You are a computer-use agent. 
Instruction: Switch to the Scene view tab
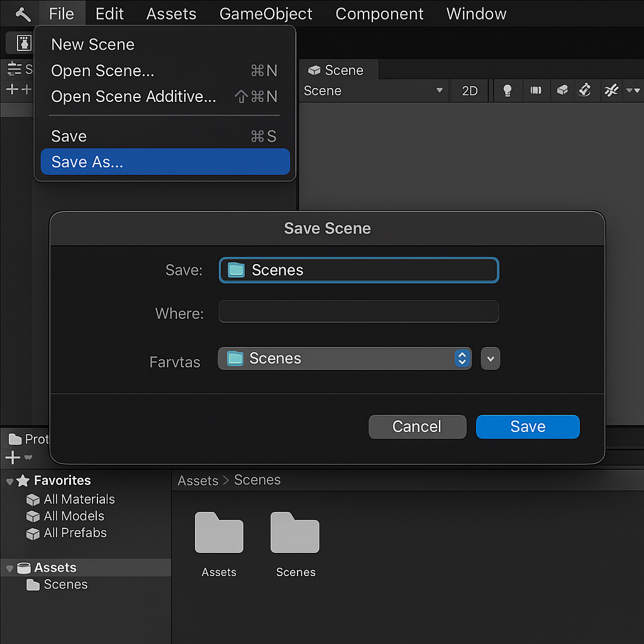click(x=338, y=70)
